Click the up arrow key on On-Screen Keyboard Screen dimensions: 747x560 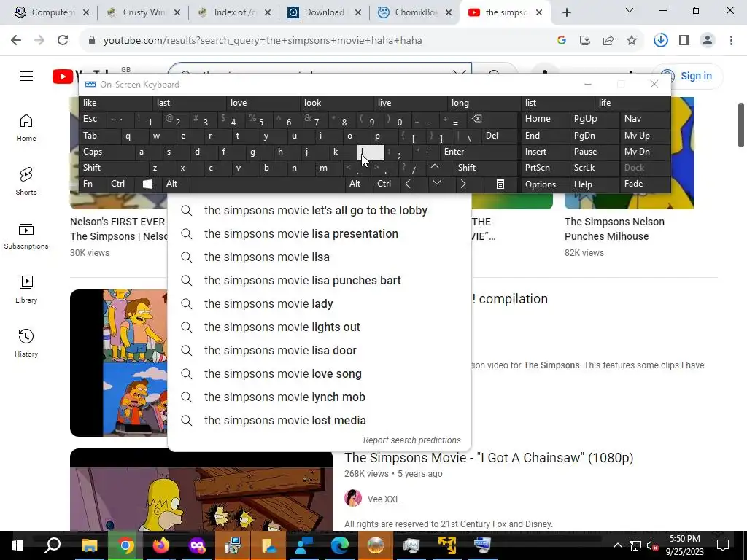(435, 167)
